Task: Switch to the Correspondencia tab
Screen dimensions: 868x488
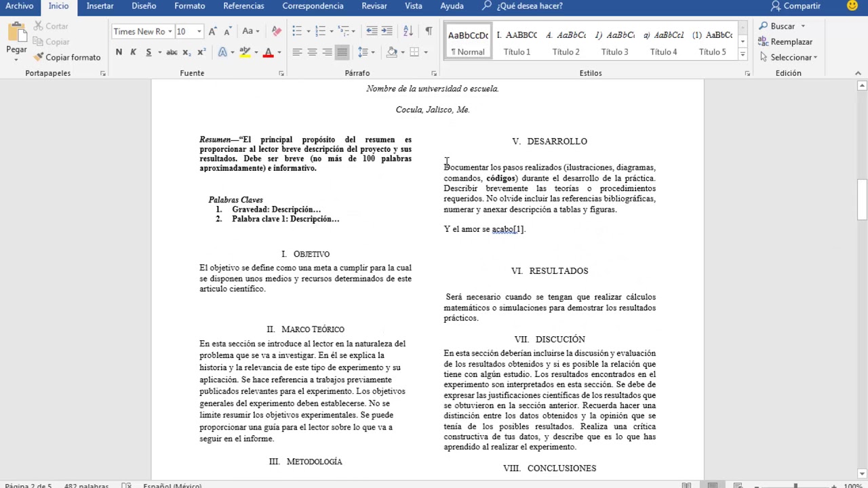Action: click(313, 6)
